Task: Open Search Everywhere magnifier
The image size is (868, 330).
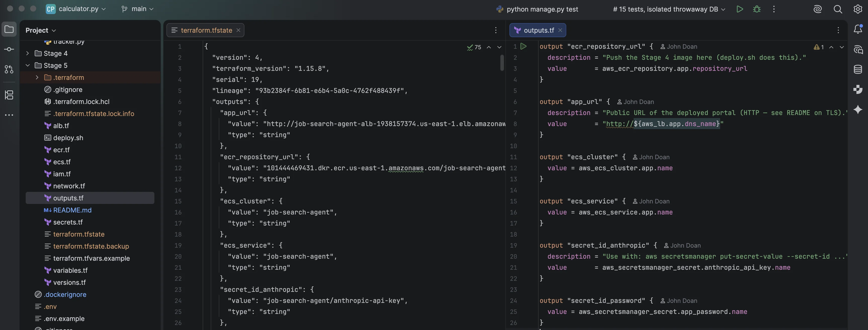Action: click(x=838, y=9)
